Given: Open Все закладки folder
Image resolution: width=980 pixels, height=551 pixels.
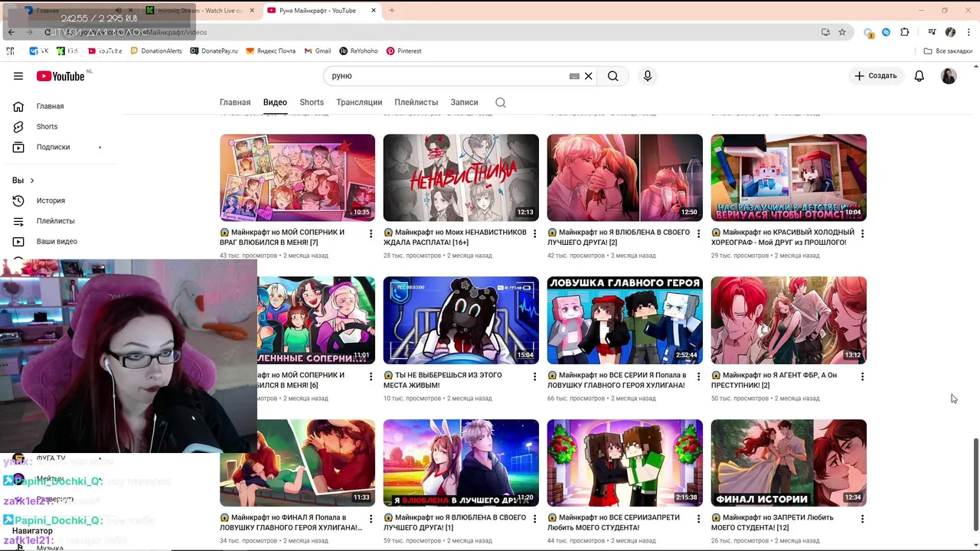Looking at the screenshot, I should coord(948,51).
